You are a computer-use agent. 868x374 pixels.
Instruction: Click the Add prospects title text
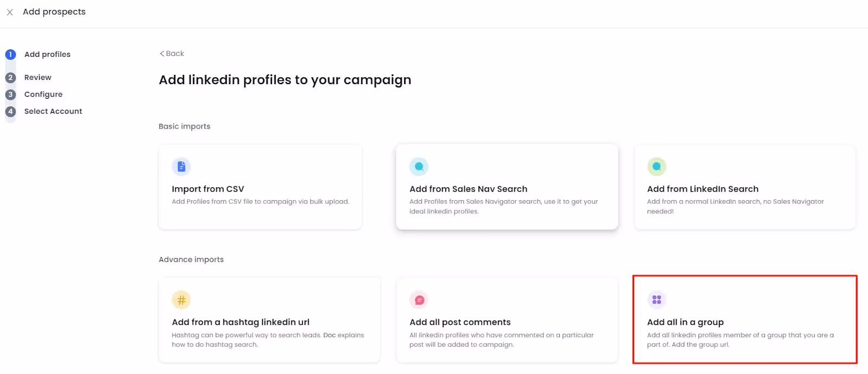point(54,11)
